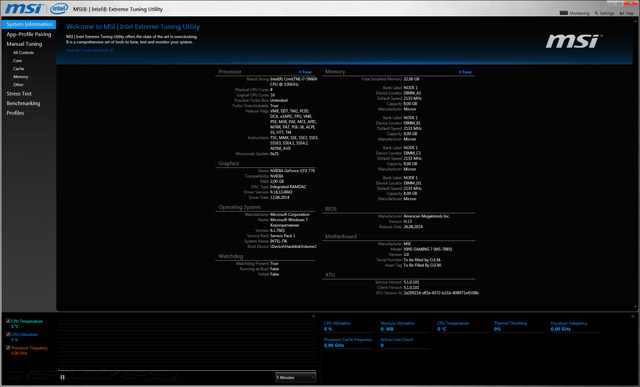Open the 5 Minutes time range dropdown
Screen dimensions: 640x387
click(x=296, y=377)
